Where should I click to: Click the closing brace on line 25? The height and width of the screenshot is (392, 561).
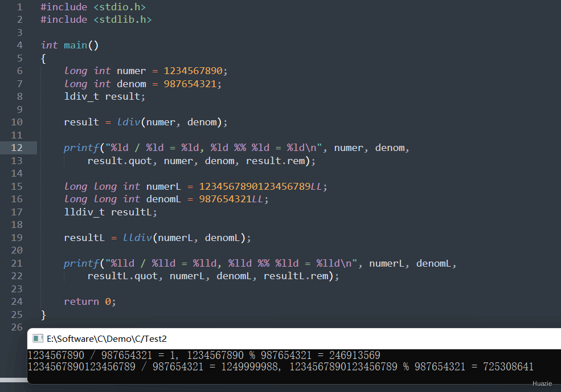[43, 315]
